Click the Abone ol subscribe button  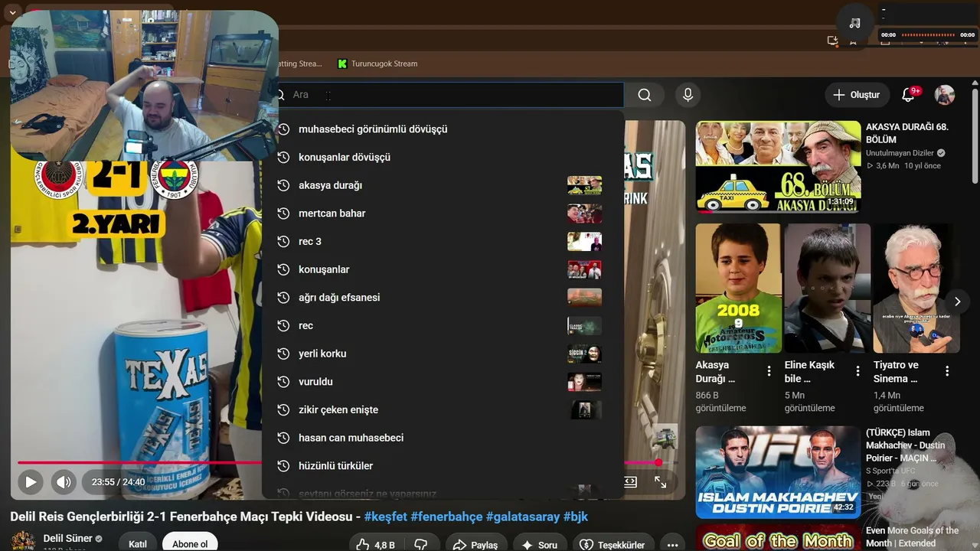190,544
